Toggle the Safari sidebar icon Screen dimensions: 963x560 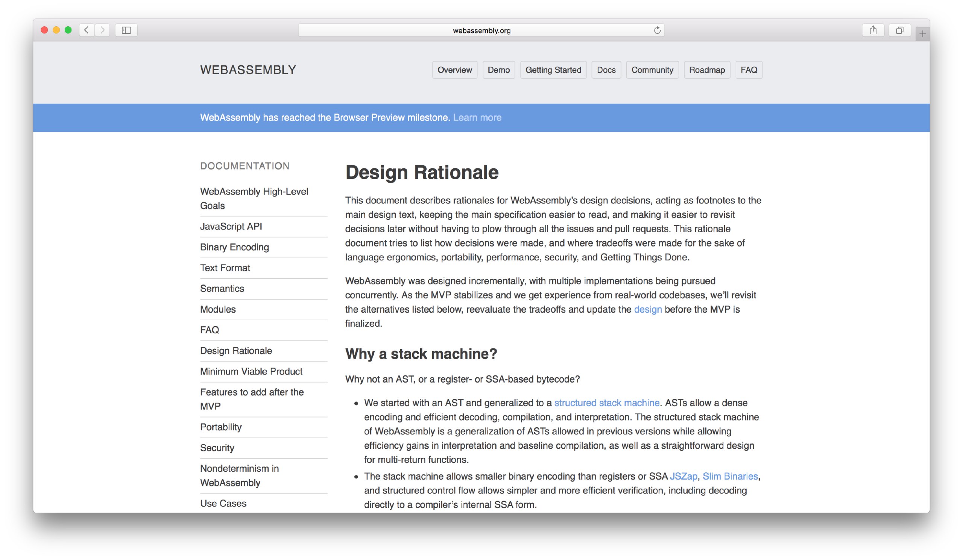tap(126, 30)
